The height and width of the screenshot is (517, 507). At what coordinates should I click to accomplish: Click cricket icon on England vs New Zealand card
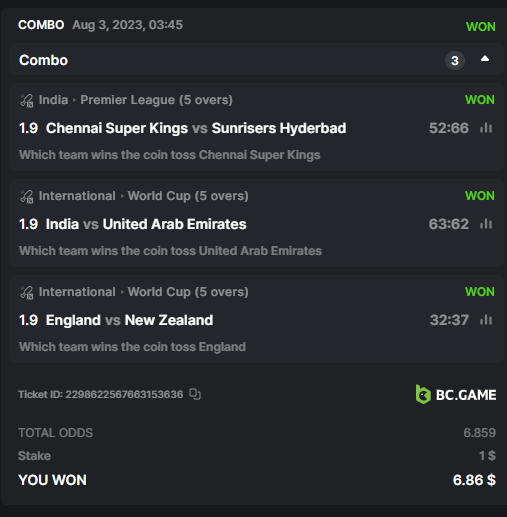(27, 292)
